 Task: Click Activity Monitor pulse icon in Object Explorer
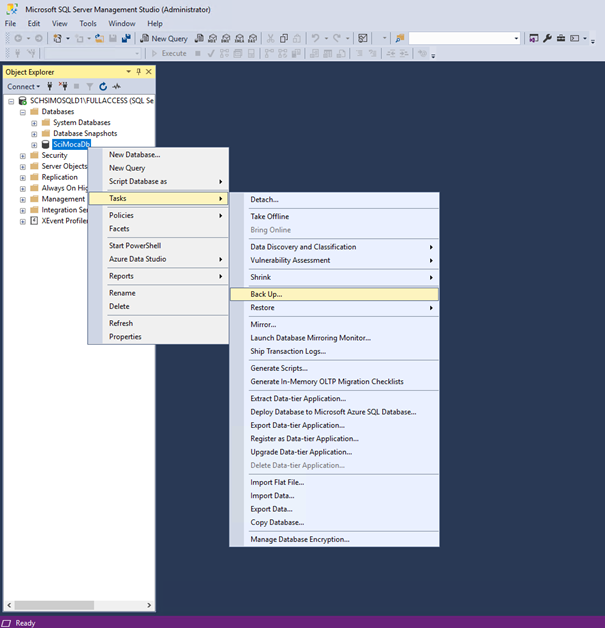point(117,86)
